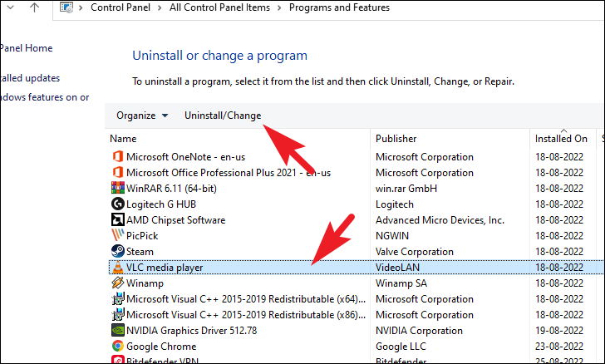Click Microsoft Corporation publisher in OneNote row

tap(425, 157)
